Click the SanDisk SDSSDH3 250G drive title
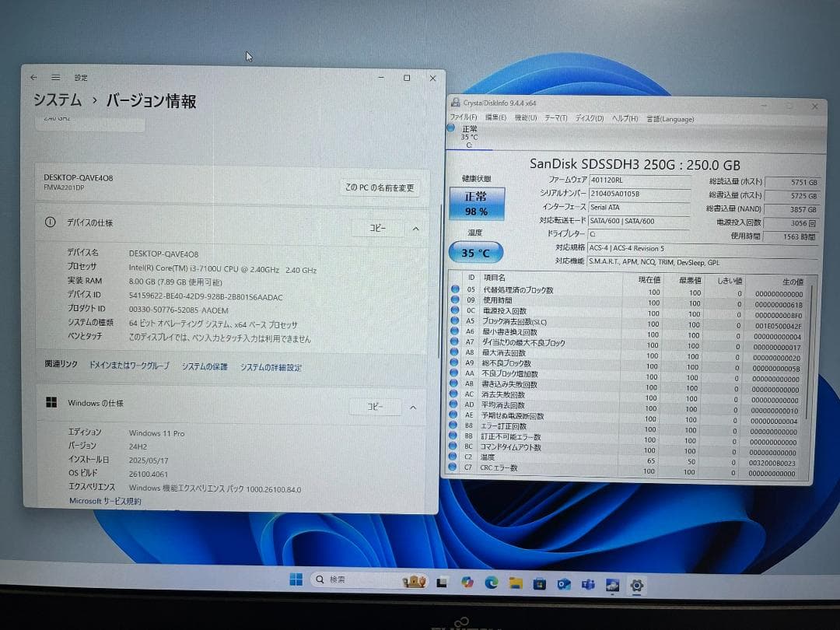This screenshot has height=630, width=840. (x=635, y=164)
